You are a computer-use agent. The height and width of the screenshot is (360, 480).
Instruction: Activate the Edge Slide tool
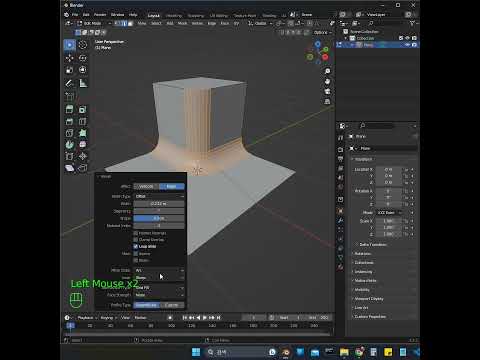[x=70, y=156]
